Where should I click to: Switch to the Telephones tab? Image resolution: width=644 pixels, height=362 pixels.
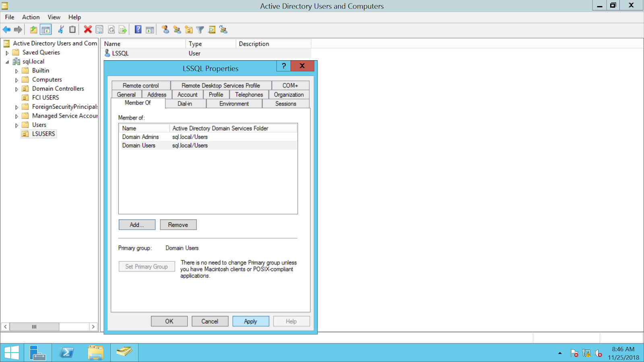[x=248, y=94]
